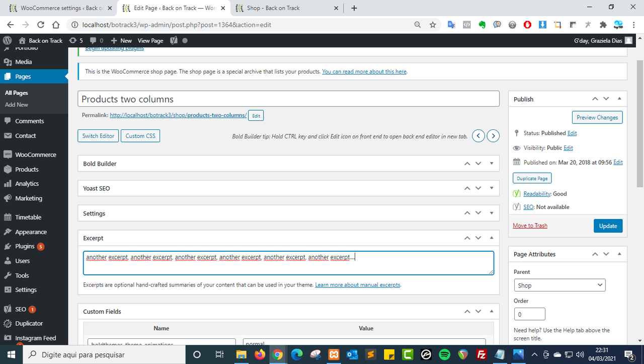The height and width of the screenshot is (364, 644).
Task: Open WooCommerce in the sidebar
Action: (x=35, y=155)
